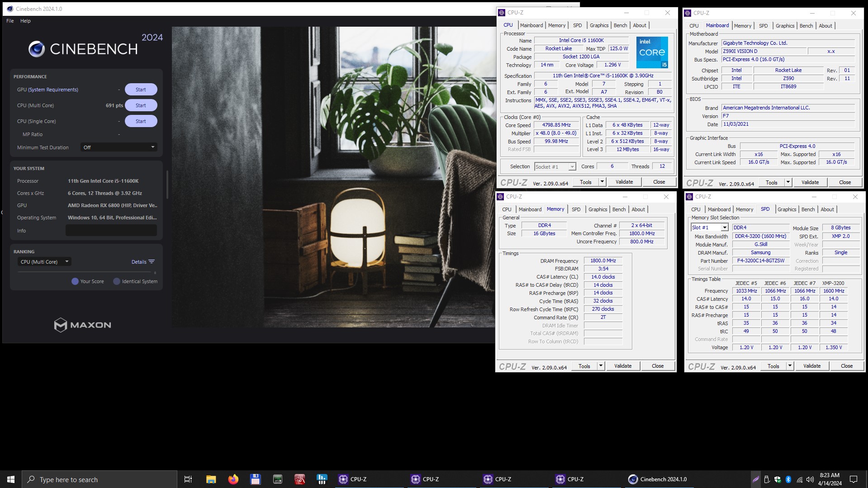The width and height of the screenshot is (868, 488).
Task: Click the CPU-Z title icon of the Mainboard window
Action: [688, 13]
